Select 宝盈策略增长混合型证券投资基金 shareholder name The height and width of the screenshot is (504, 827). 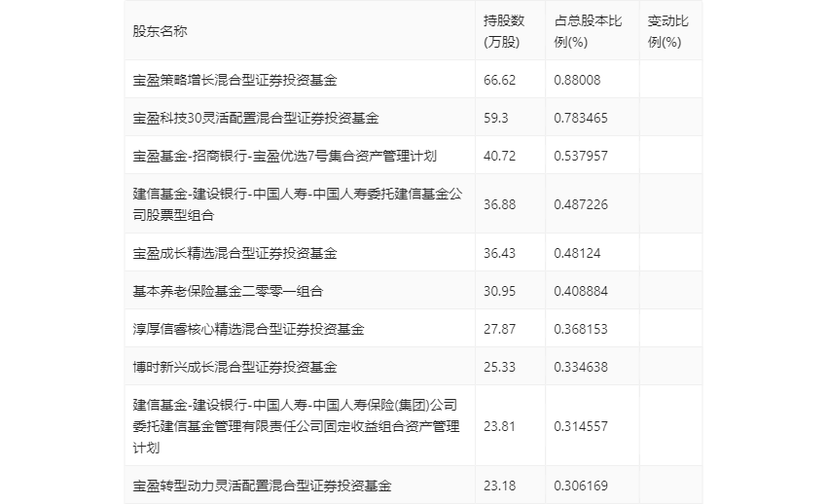pos(234,80)
